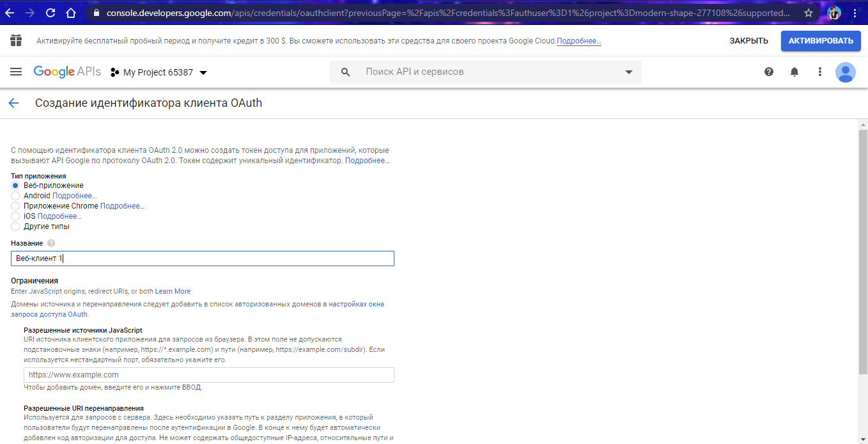Click the gift box free trial icon

pyautogui.click(x=16, y=41)
